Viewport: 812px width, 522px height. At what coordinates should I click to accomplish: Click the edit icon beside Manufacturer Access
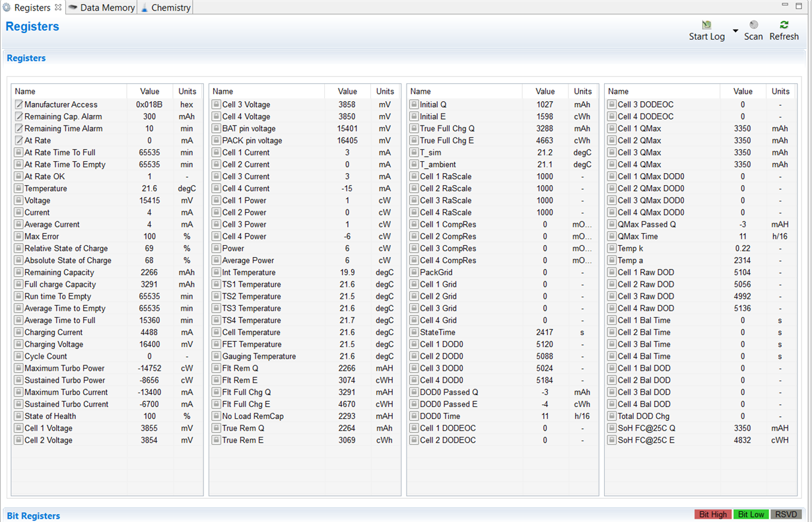(x=19, y=104)
